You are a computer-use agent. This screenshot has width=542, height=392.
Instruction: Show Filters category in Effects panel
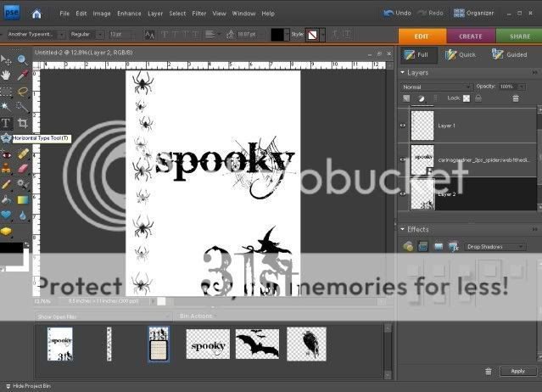408,246
